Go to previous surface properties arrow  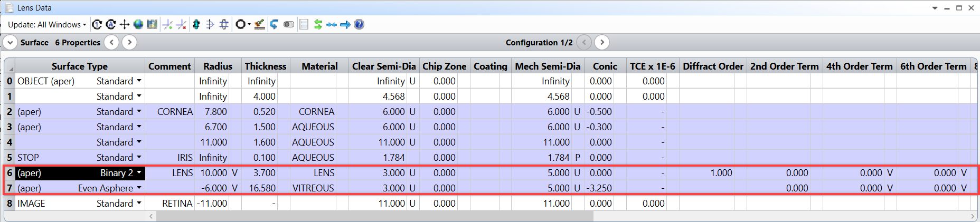[x=111, y=42]
